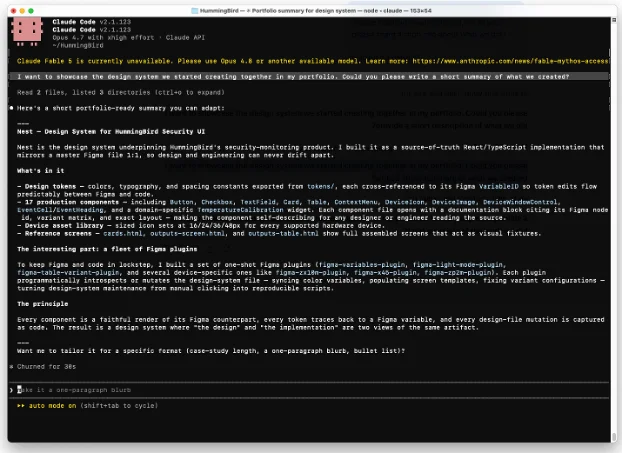Viewport: 622px width, 453px height.
Task: Click heading 'Nest – Design System for HummingBird Security UI'
Action: coord(111,132)
